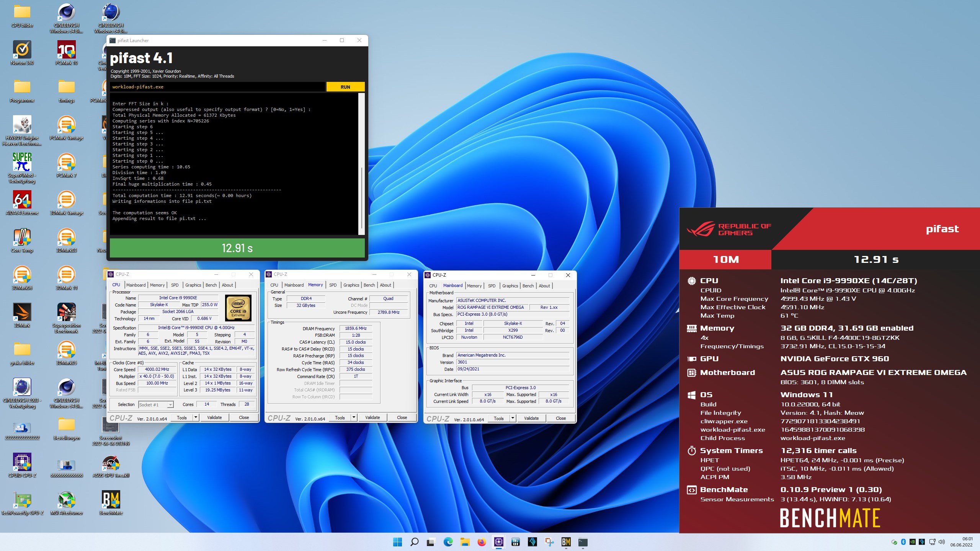
Task: Click Bluetooth icon in system tray
Action: 903,542
